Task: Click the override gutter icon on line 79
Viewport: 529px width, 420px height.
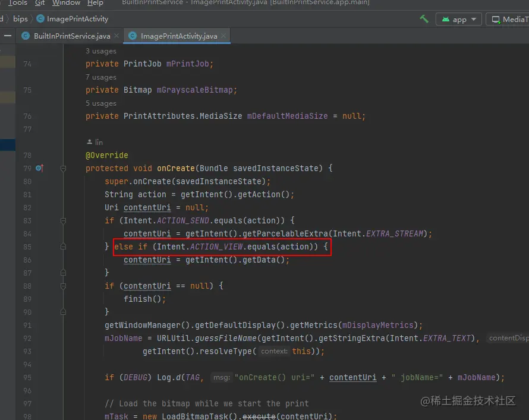Action: (x=39, y=168)
